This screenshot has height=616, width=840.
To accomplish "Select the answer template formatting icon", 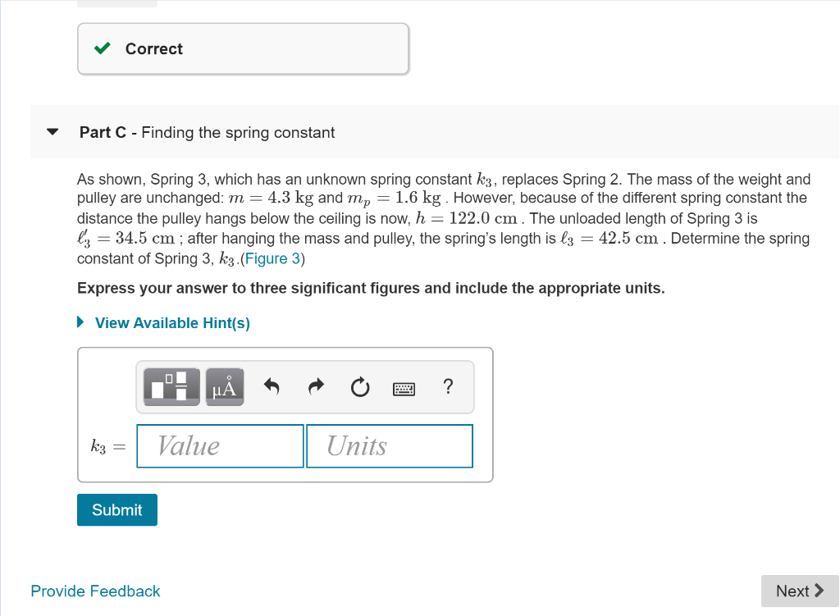I will tap(170, 386).
